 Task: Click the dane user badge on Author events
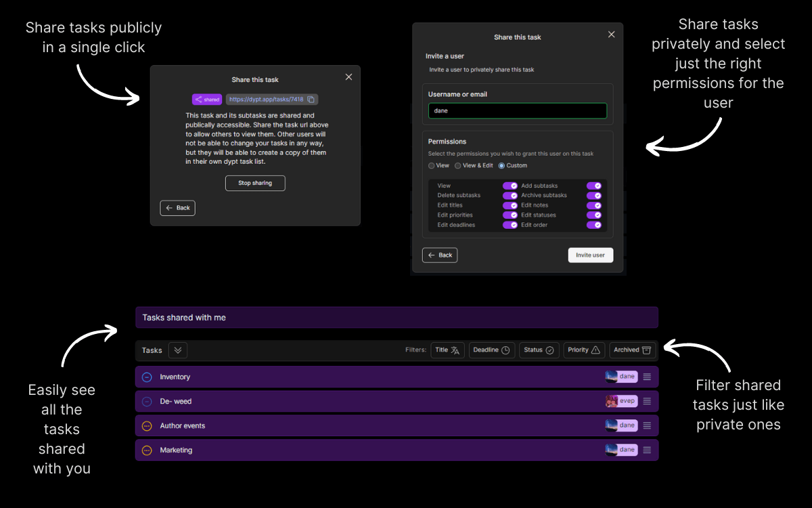coord(621,425)
